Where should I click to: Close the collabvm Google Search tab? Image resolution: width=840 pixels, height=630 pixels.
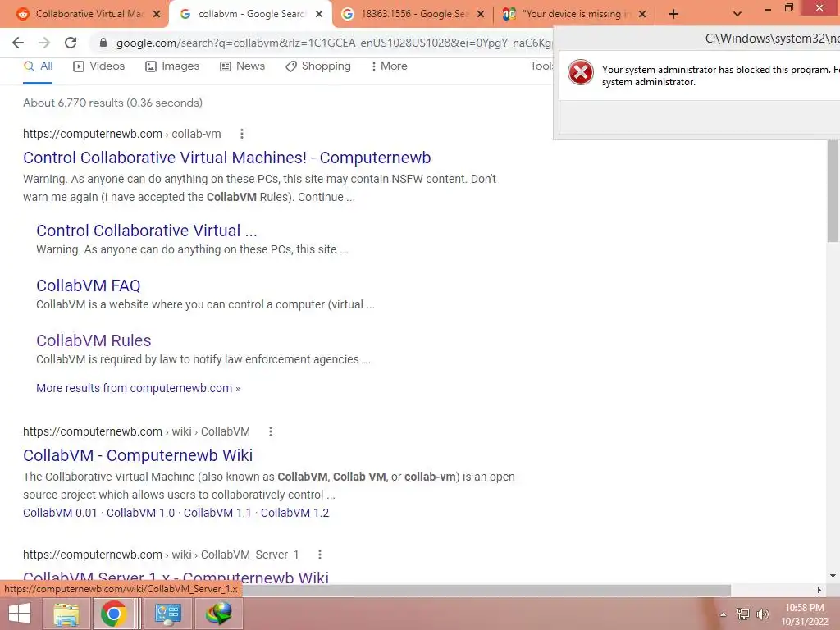[x=319, y=15]
